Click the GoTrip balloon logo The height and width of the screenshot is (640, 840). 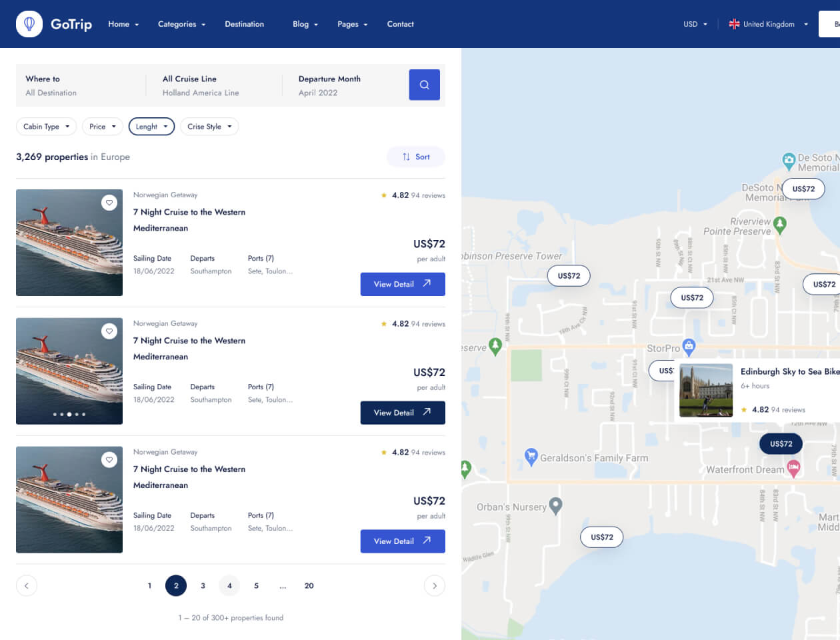[29, 24]
